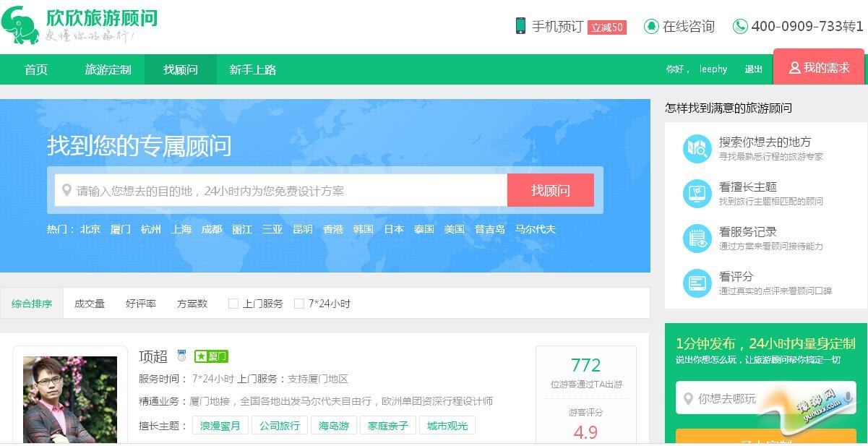This screenshot has width=868, height=446.
Task: Sort advisors by 好评率
Action: pos(141,304)
